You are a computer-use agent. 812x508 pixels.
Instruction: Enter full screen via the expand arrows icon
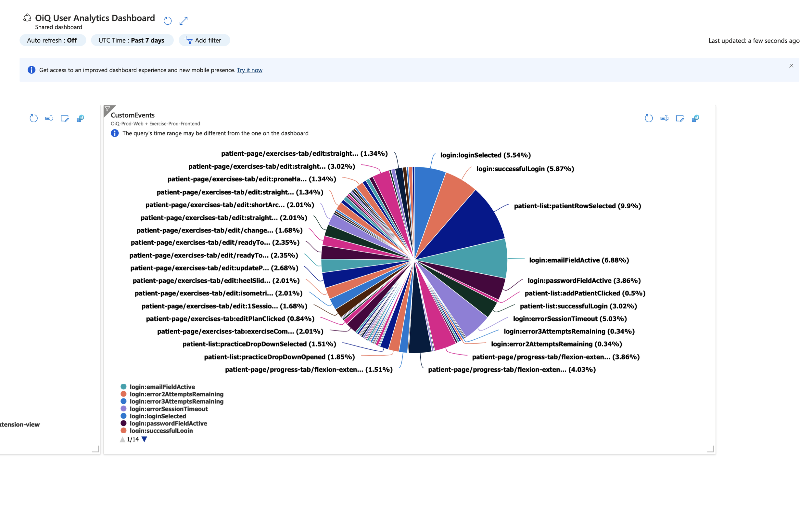[x=183, y=21]
